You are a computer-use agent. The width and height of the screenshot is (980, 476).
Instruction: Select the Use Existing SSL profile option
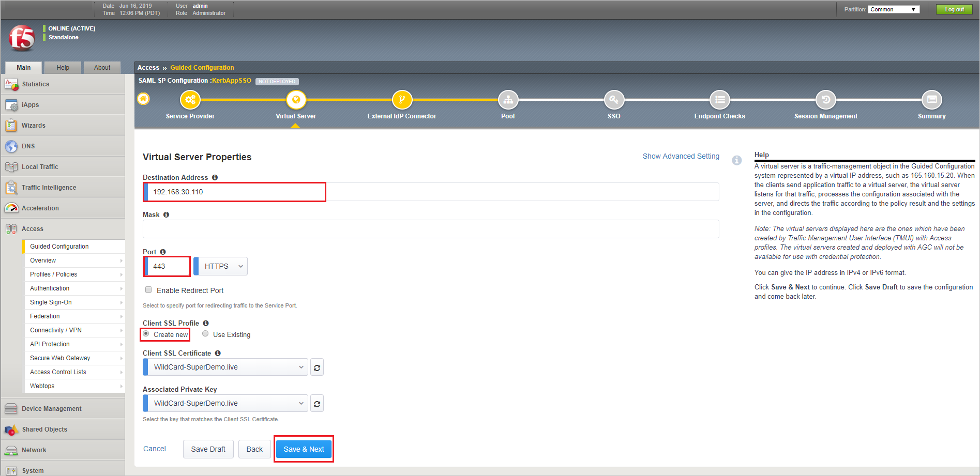coord(205,334)
